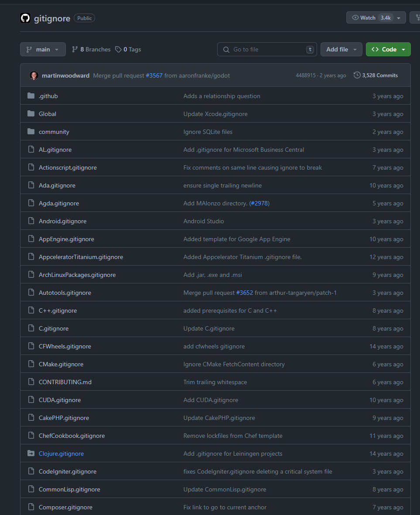Click 'Remove lockfiles from Chef template' message
The width and height of the screenshot is (420, 515).
click(x=233, y=436)
